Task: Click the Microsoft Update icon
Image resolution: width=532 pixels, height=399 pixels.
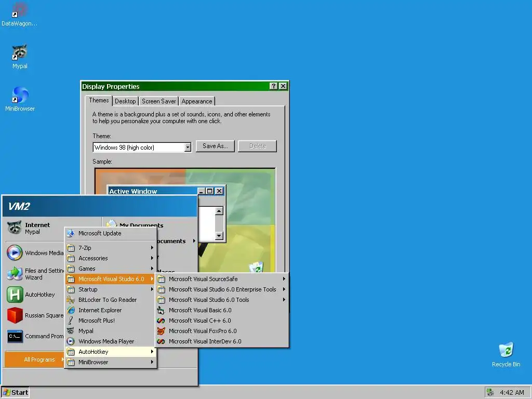Action: click(x=71, y=233)
